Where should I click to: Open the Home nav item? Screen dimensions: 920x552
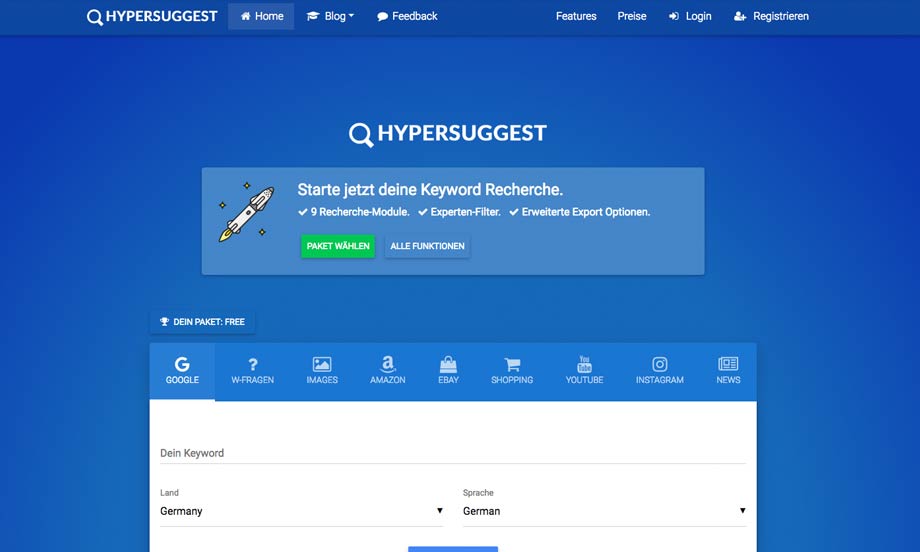coord(261,16)
